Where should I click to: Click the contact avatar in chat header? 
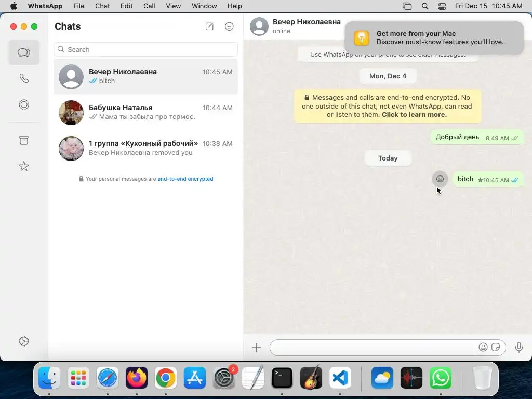point(259,26)
